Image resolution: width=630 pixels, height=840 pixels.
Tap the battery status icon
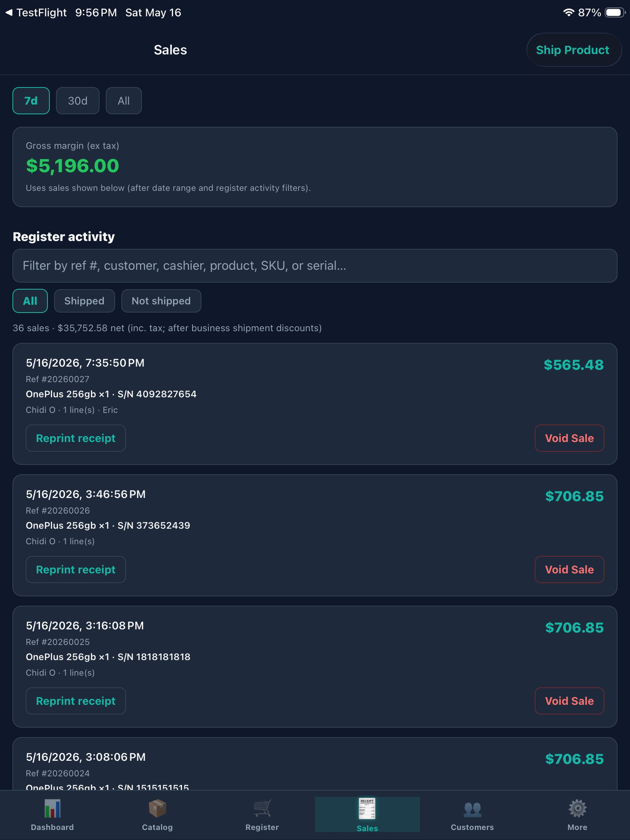point(615,13)
